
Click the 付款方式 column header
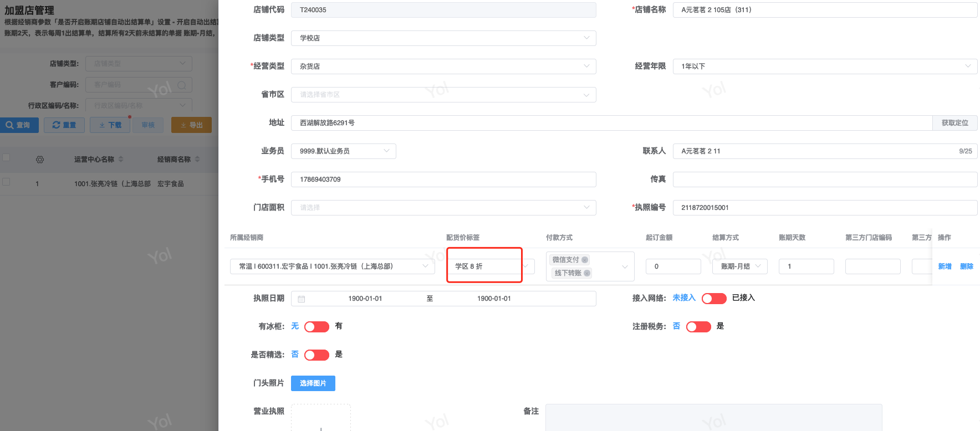point(559,238)
